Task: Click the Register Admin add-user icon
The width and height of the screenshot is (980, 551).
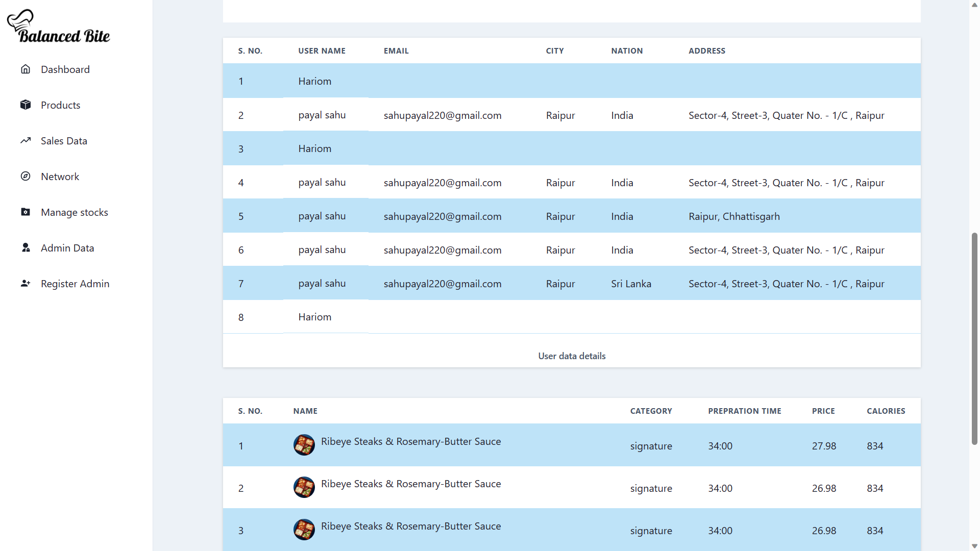Action: point(26,283)
